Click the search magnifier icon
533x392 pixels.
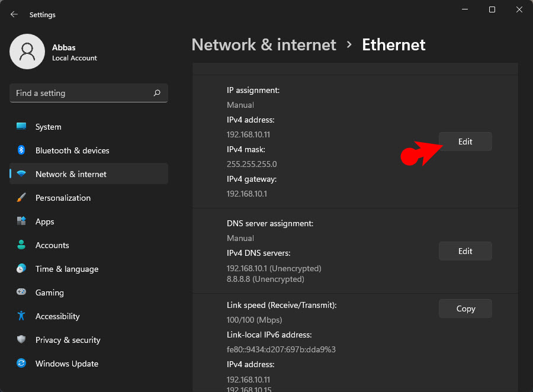click(x=157, y=93)
